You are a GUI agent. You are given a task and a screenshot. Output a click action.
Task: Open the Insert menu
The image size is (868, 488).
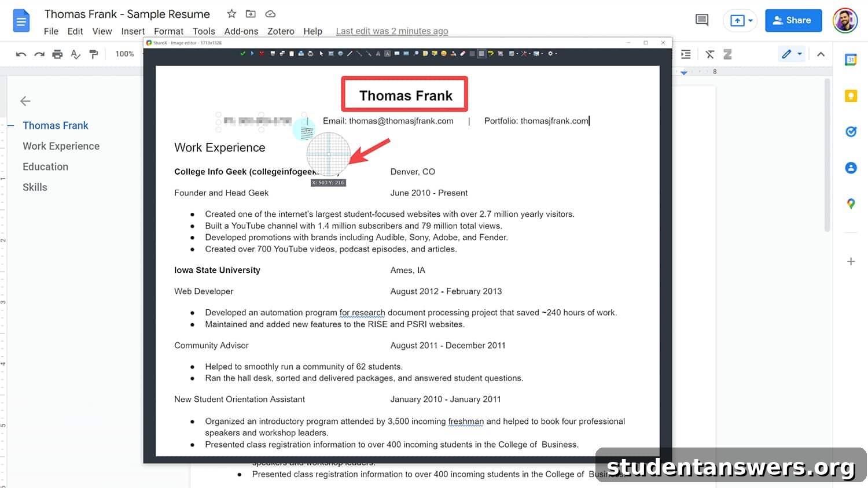coord(133,31)
